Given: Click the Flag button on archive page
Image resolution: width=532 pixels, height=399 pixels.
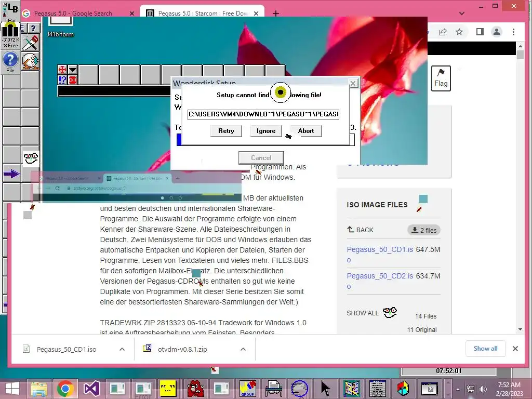Looking at the screenshot, I should (x=441, y=78).
